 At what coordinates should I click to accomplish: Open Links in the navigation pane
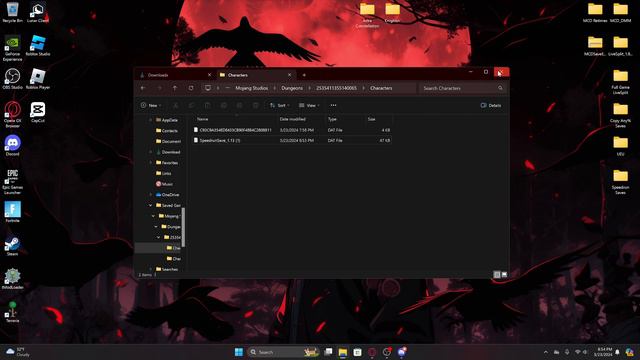[x=164, y=173]
